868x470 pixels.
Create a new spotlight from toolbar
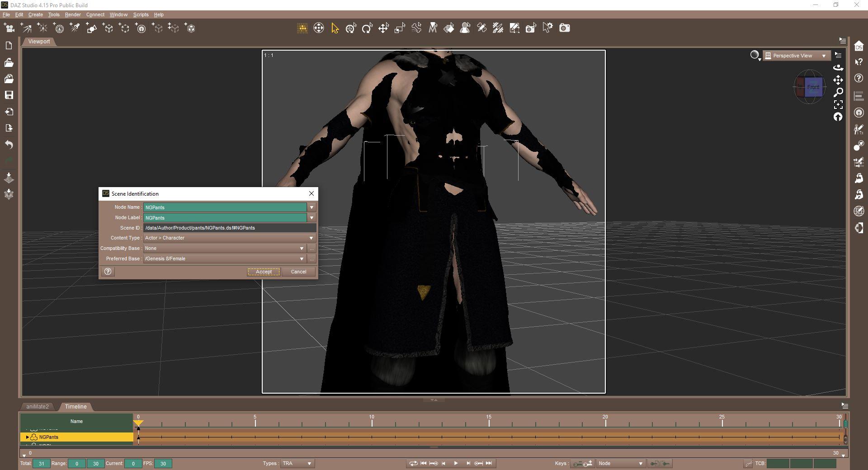(x=75, y=28)
